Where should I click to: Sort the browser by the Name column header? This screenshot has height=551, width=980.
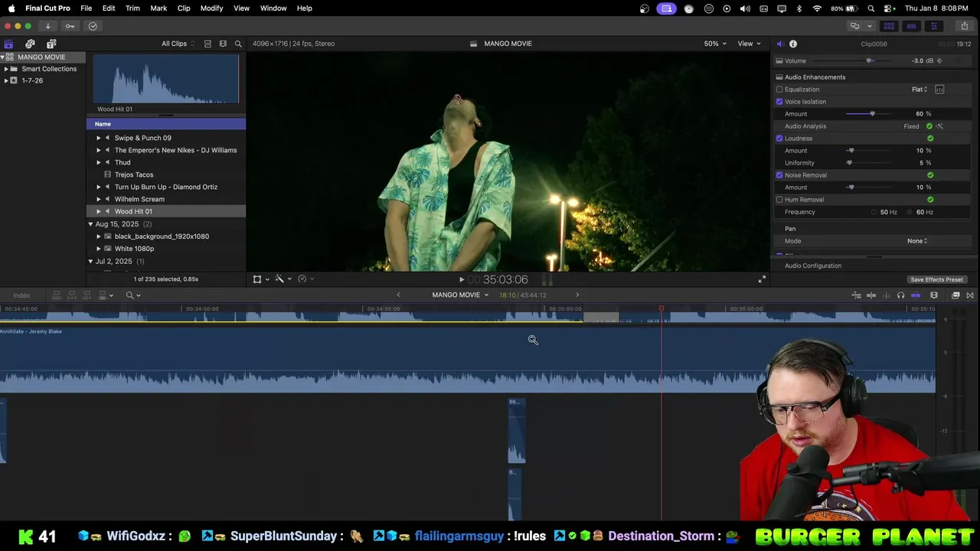(166, 124)
